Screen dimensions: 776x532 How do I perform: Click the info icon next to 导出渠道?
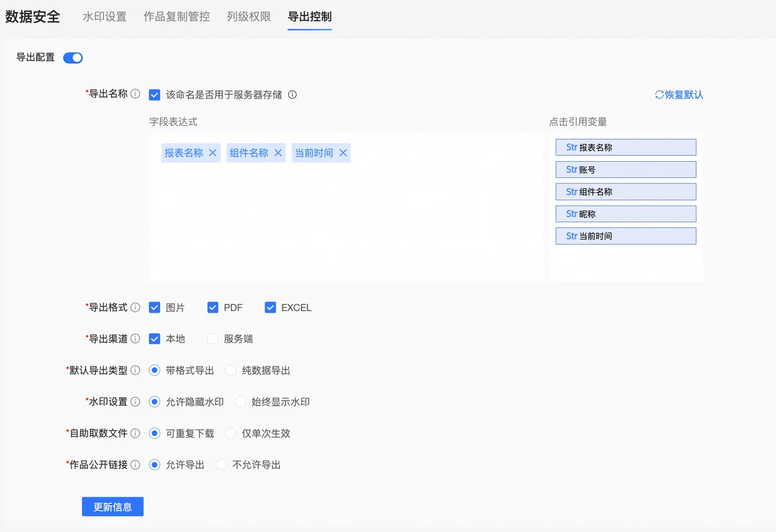pyautogui.click(x=136, y=339)
